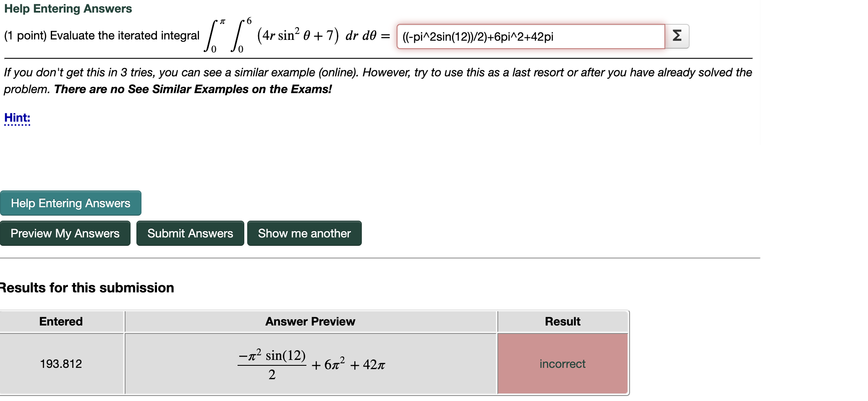
Task: Click the Entered column header
Action: pyautogui.click(x=61, y=322)
